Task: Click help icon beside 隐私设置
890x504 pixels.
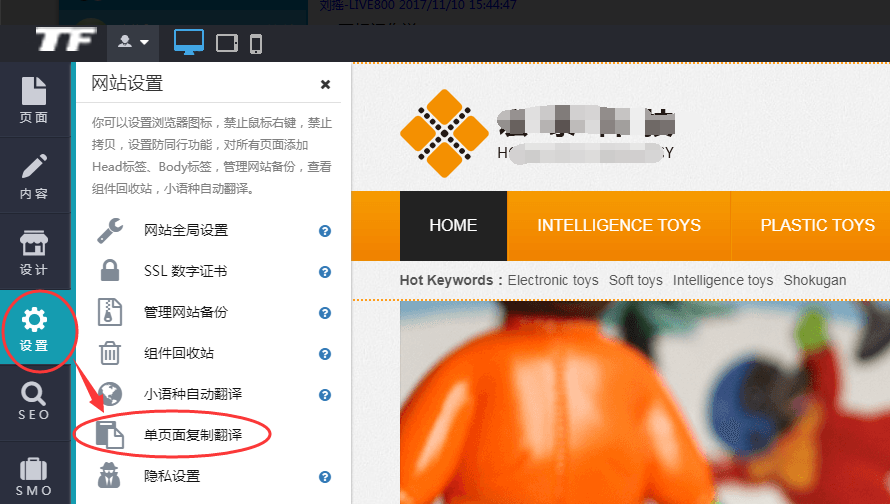Action: point(324,477)
